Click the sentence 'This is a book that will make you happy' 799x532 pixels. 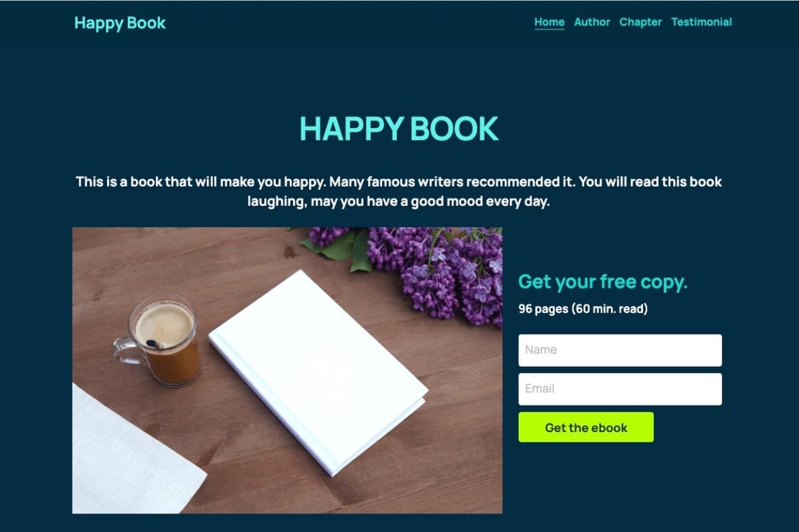coord(200,181)
